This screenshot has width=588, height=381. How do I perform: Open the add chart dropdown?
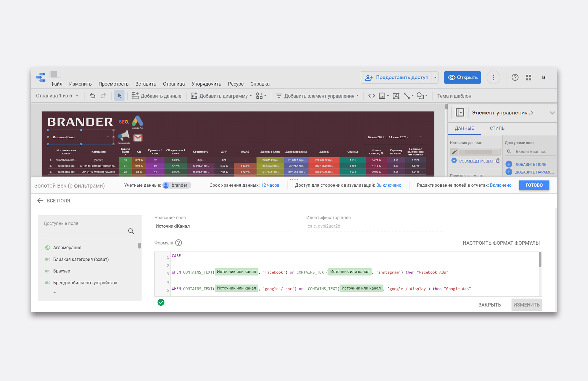[x=222, y=96]
